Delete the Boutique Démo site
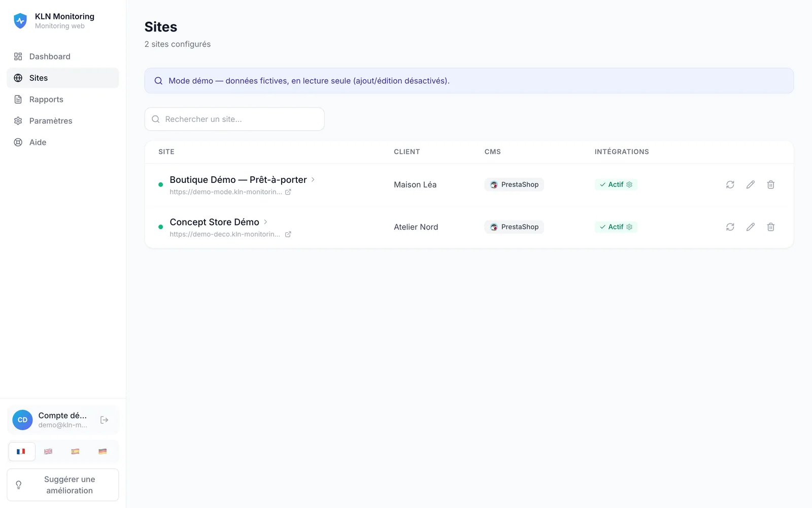The image size is (812, 508). point(771,184)
